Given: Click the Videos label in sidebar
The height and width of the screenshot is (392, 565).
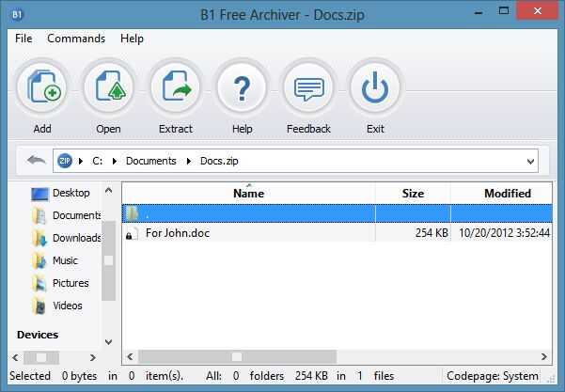Looking at the screenshot, I should coord(68,306).
